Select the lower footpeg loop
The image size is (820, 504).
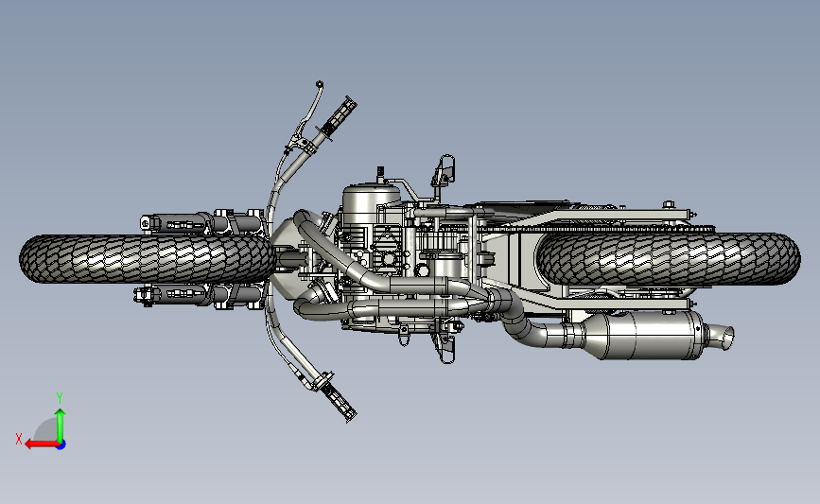[446, 348]
